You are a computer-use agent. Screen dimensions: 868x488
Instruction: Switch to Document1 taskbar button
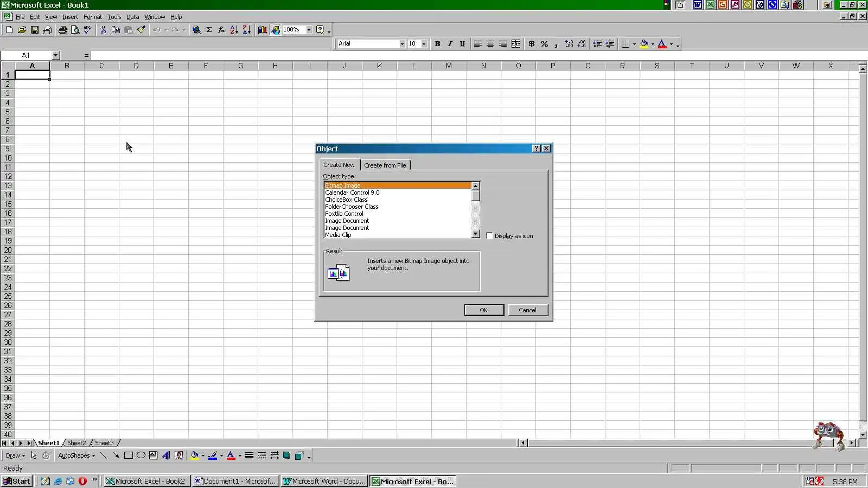click(236, 481)
